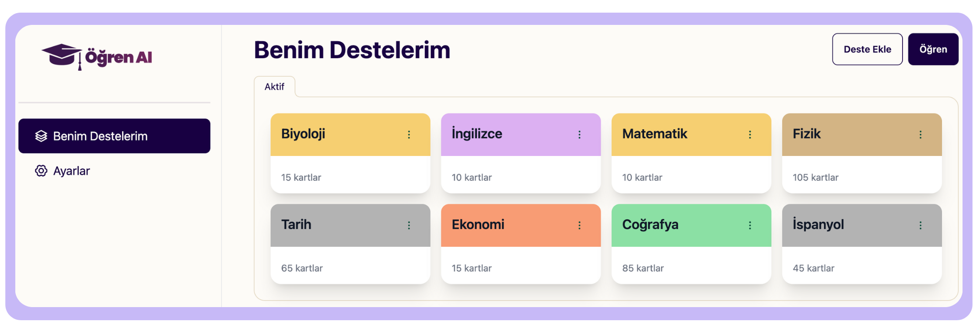Open the three-dot menu on the Tarih deck
Image resolution: width=980 pixels, height=332 pixels.
[409, 225]
